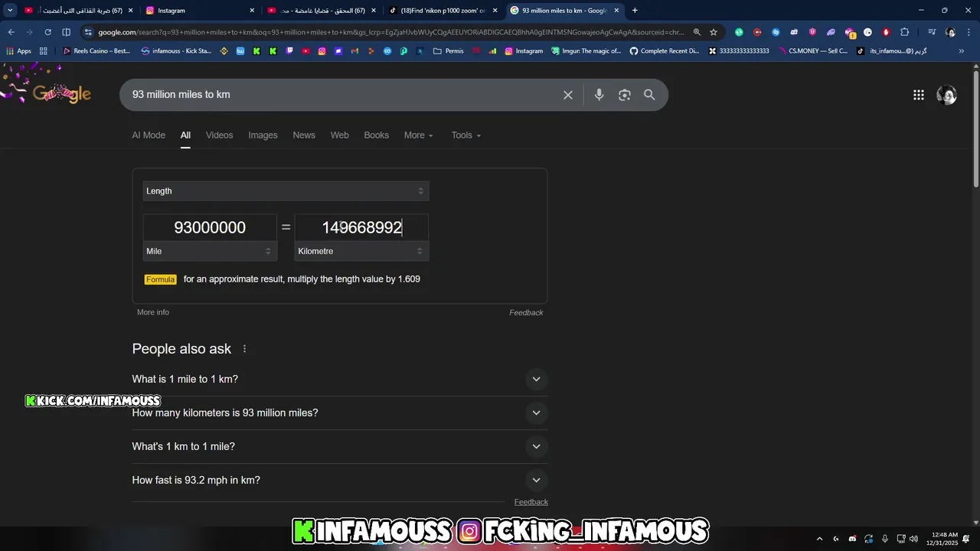Clear the search box with the X icon
980x551 pixels.
click(x=568, y=95)
